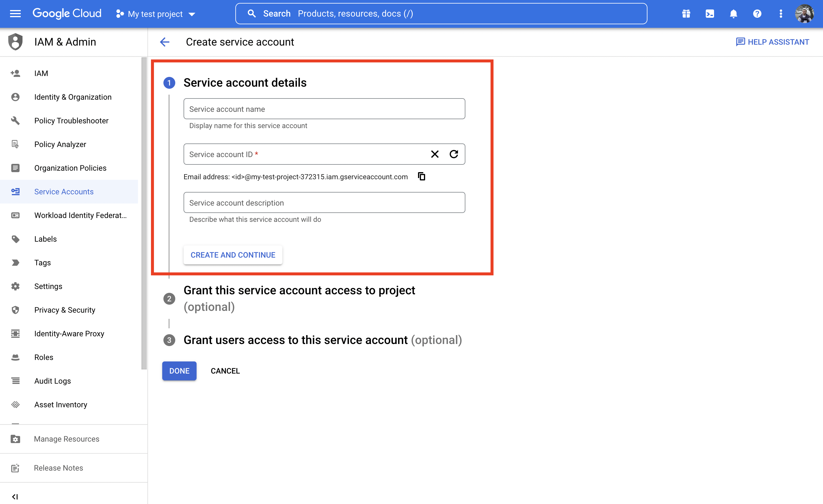
Task: Open the My test project selector dropdown
Action: coord(156,14)
